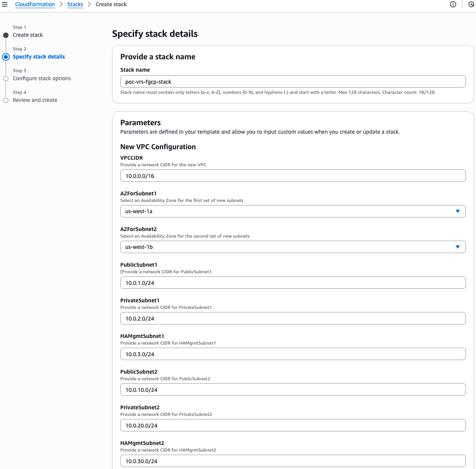Screen dimensions: 476x469
Task: Click the AZForSubnet2 dropdown arrow
Action: (x=458, y=247)
